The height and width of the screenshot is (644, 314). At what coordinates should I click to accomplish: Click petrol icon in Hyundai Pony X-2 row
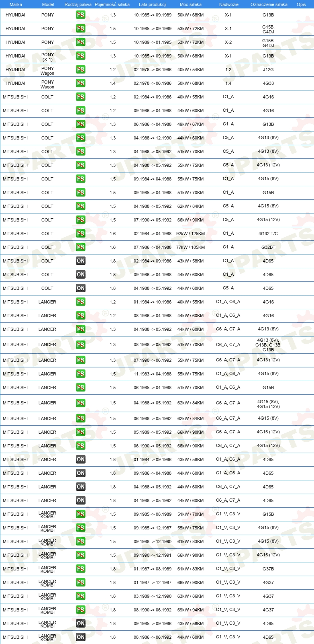click(x=81, y=42)
